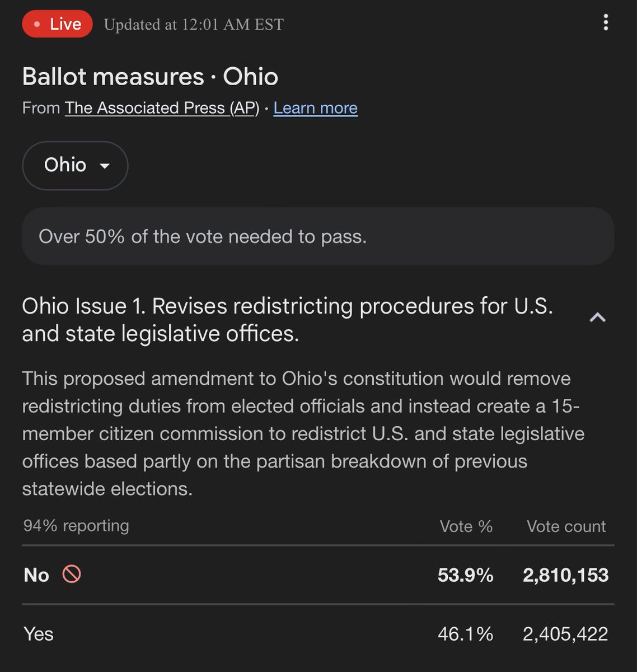Click the Ohio Issue 1 title
The height and width of the screenshot is (672, 637).
pos(287,320)
